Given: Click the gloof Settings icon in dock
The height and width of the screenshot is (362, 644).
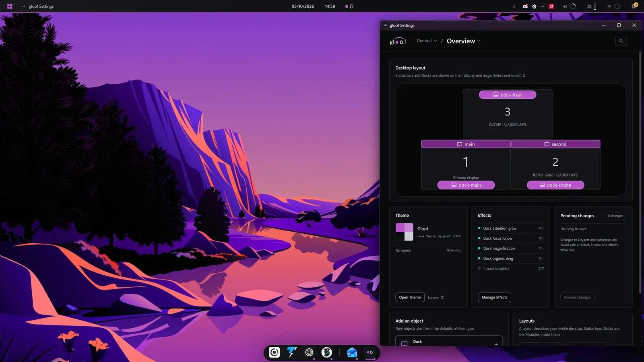Looking at the screenshot, I should (369, 353).
